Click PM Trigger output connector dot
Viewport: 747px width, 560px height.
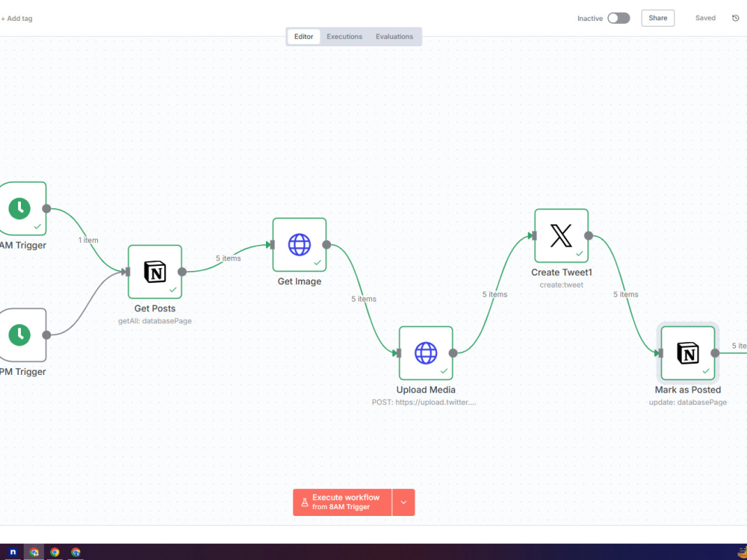(x=46, y=335)
